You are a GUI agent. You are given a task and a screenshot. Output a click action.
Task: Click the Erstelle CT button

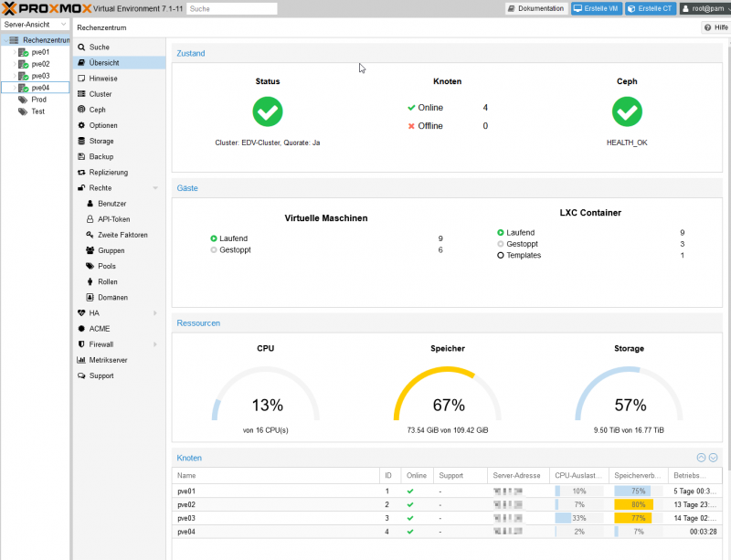(x=651, y=8)
